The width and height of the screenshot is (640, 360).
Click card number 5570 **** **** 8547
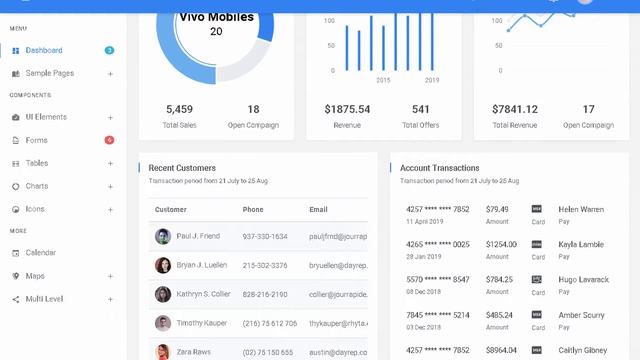(438, 280)
